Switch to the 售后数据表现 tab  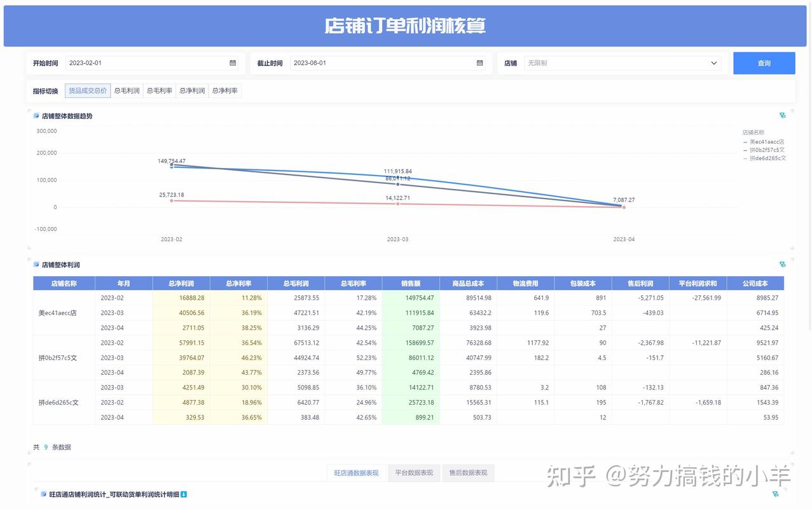coord(468,473)
